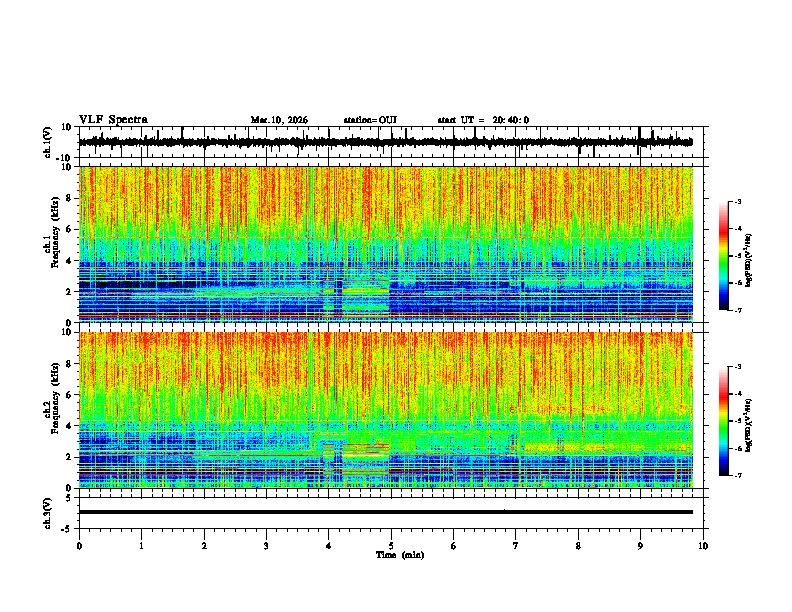Click the 'station=OUI' header label
This screenshot has height=612, width=792.
370,120
